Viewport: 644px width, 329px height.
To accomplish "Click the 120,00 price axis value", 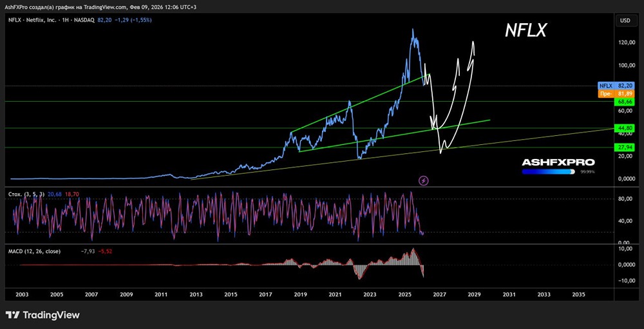I will [x=627, y=42].
